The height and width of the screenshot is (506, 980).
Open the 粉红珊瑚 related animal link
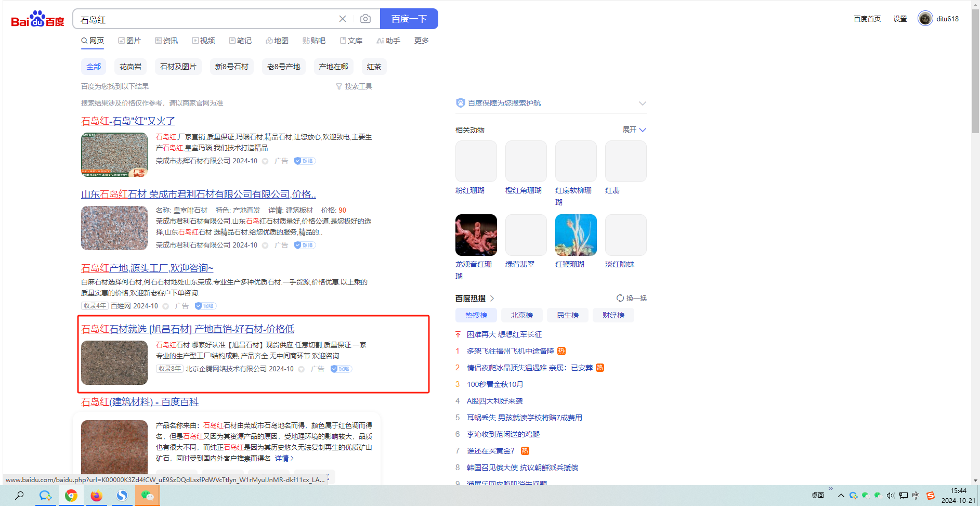(470, 190)
